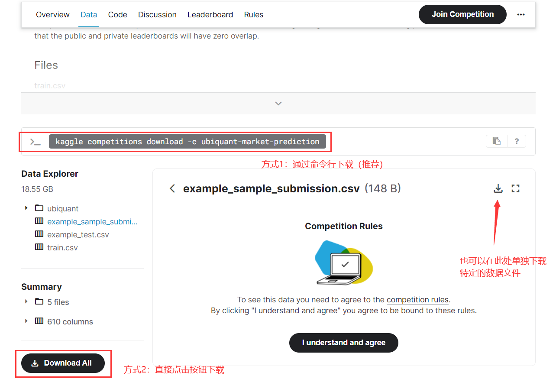Image resolution: width=556 pixels, height=392 pixels.
Task: Switch to the Code tab
Action: (117, 14)
